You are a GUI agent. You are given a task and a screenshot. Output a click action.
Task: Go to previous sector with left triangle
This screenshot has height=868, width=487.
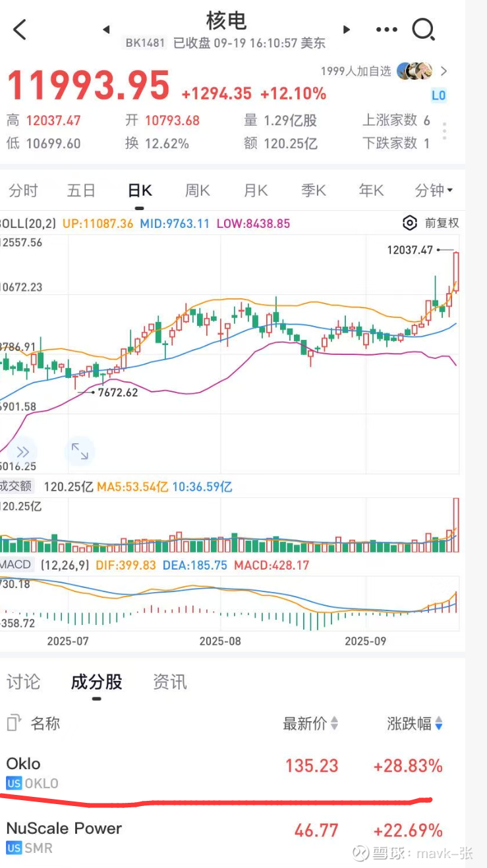click(106, 30)
